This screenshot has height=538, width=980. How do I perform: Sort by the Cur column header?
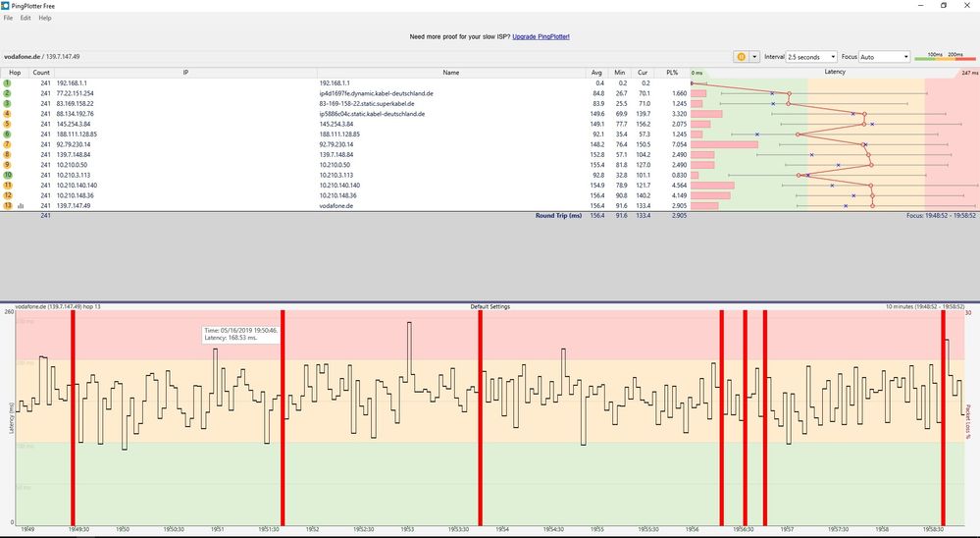click(x=643, y=73)
